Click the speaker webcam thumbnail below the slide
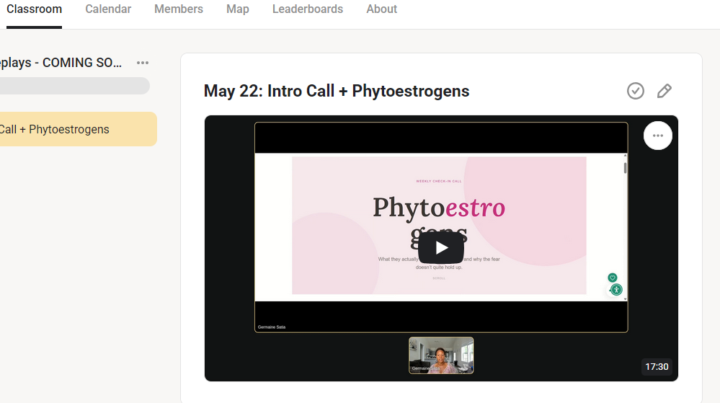This screenshot has width=720, height=403. [441, 355]
